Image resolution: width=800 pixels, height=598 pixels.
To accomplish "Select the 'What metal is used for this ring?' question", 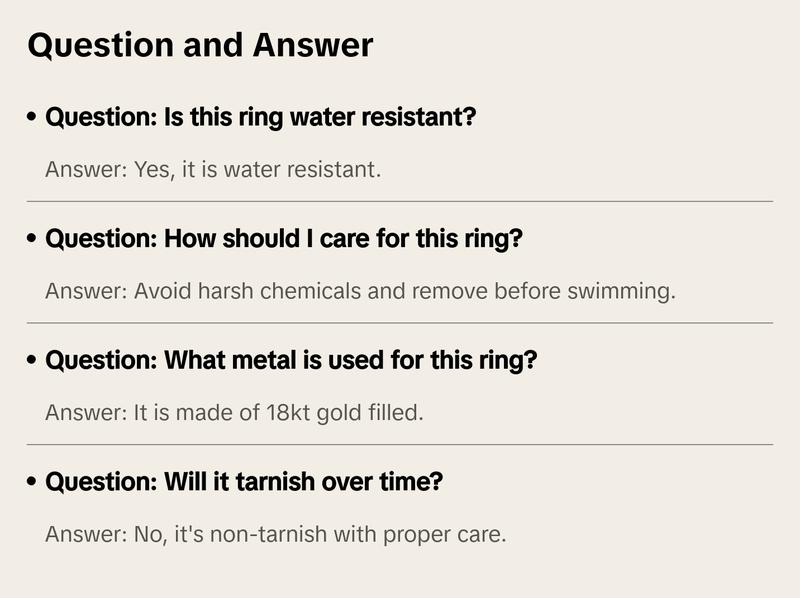I will click(x=291, y=360).
